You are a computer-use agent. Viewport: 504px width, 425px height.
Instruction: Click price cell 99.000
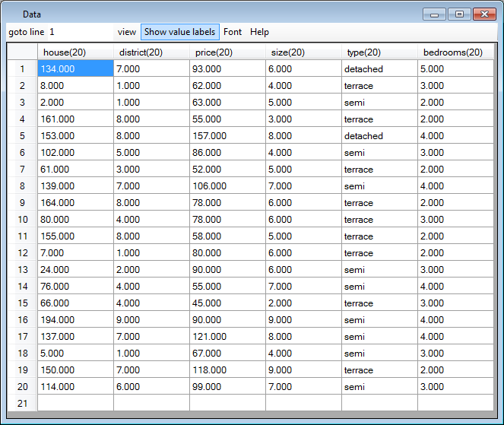(227, 386)
